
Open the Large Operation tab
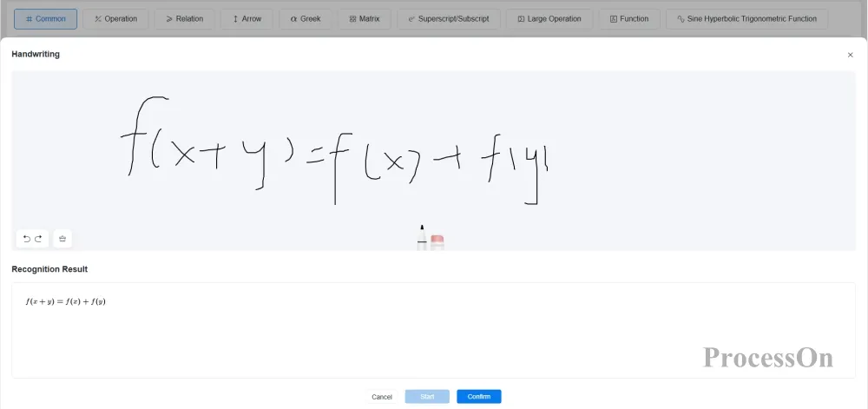549,19
